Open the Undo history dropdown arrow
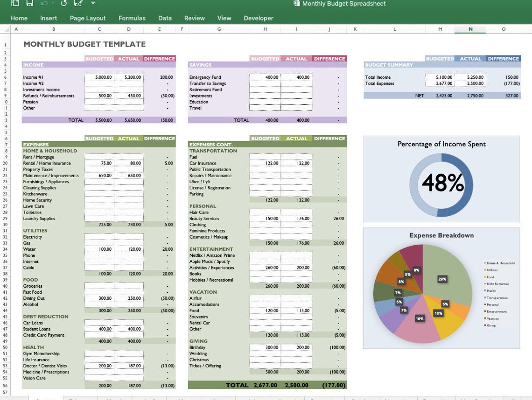The height and width of the screenshot is (400, 532). tap(53, 3)
